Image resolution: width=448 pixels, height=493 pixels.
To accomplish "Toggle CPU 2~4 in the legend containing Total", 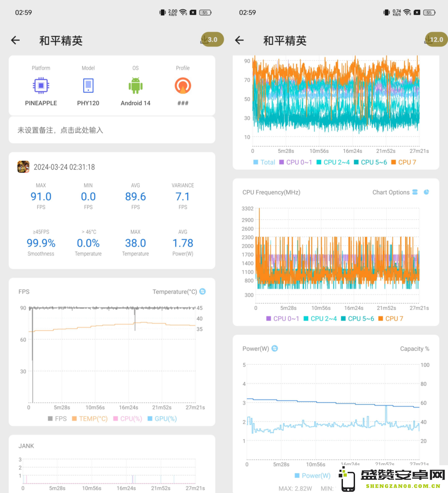I will 333,162.
